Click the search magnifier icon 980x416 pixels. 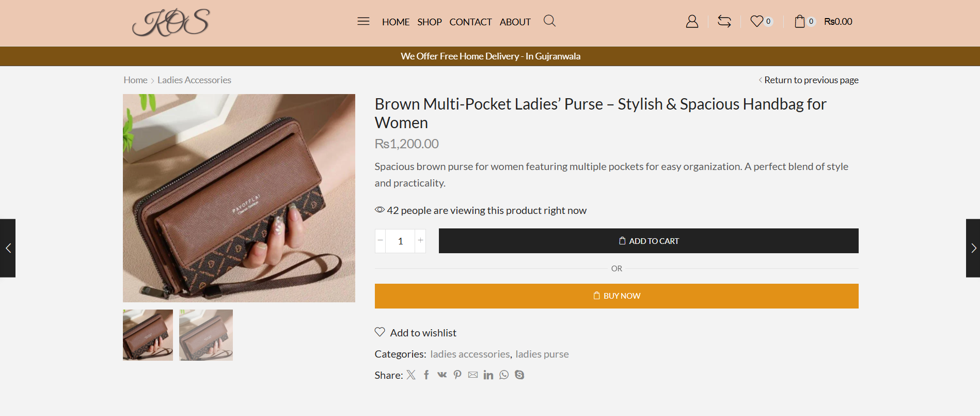coord(549,21)
